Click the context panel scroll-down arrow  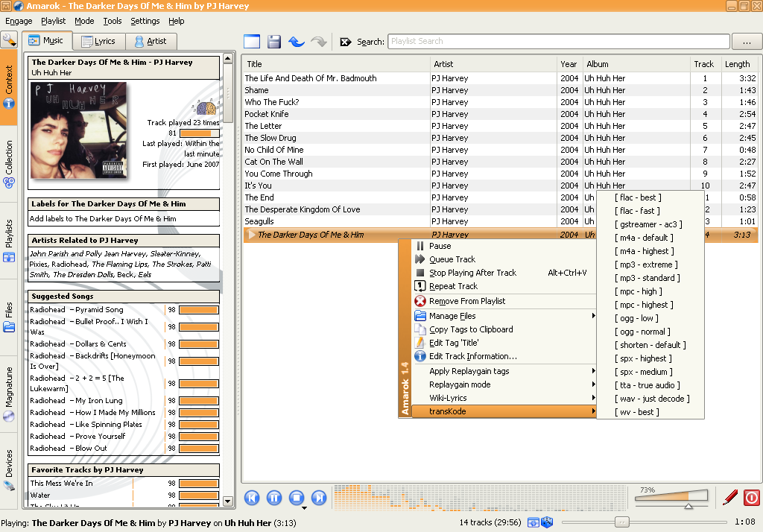click(228, 501)
